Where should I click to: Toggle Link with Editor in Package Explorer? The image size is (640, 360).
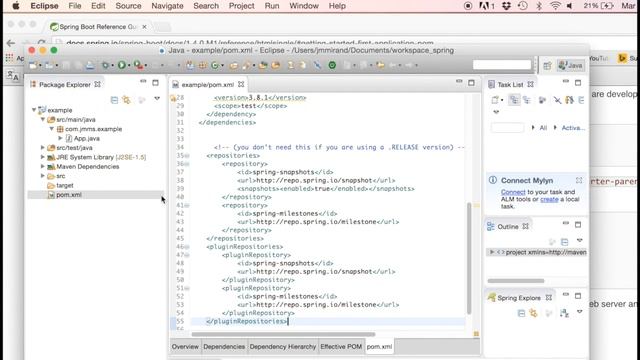pyautogui.click(x=127, y=100)
